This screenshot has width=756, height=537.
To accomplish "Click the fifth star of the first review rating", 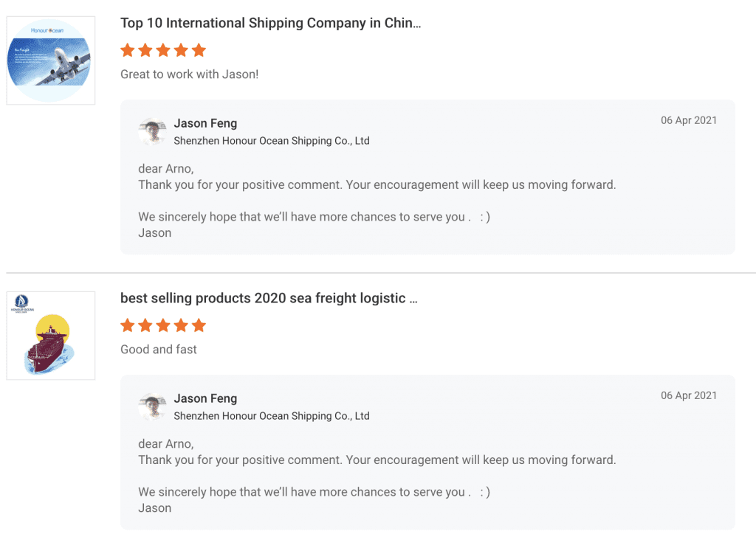I will click(199, 50).
